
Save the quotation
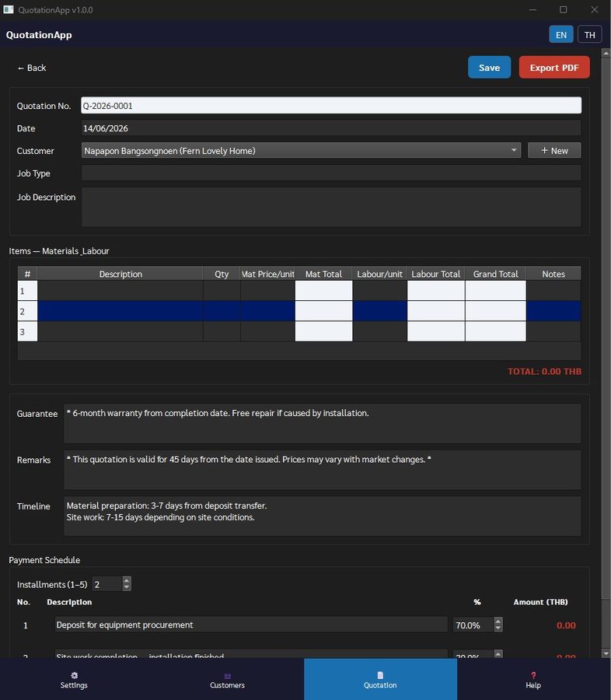click(x=489, y=68)
